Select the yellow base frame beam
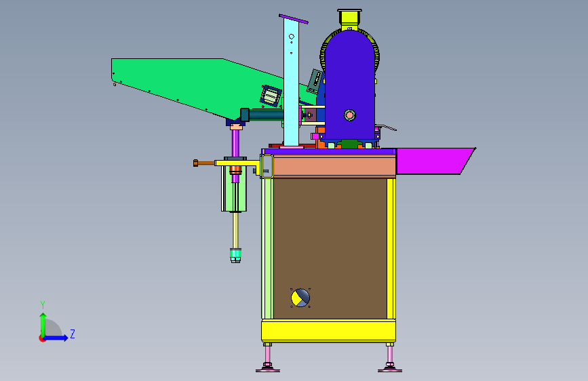The image size is (588, 381). [x=328, y=331]
